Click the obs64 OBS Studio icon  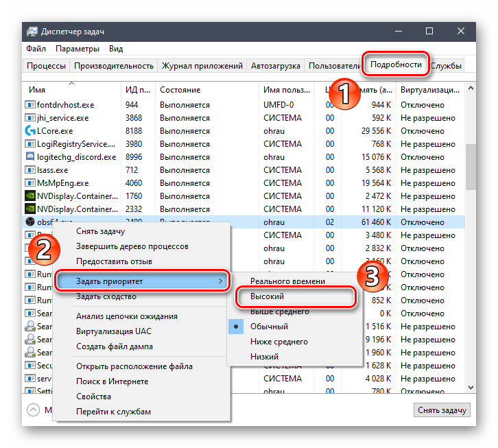click(x=30, y=222)
